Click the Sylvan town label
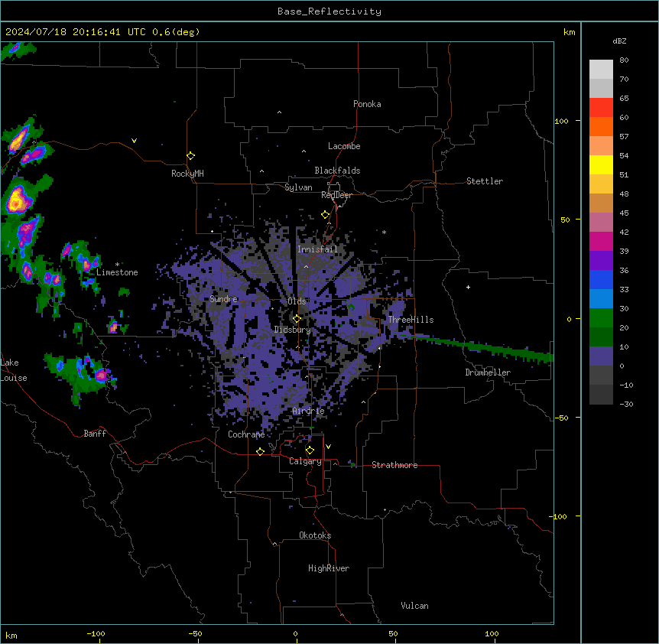659x644 pixels. (298, 187)
